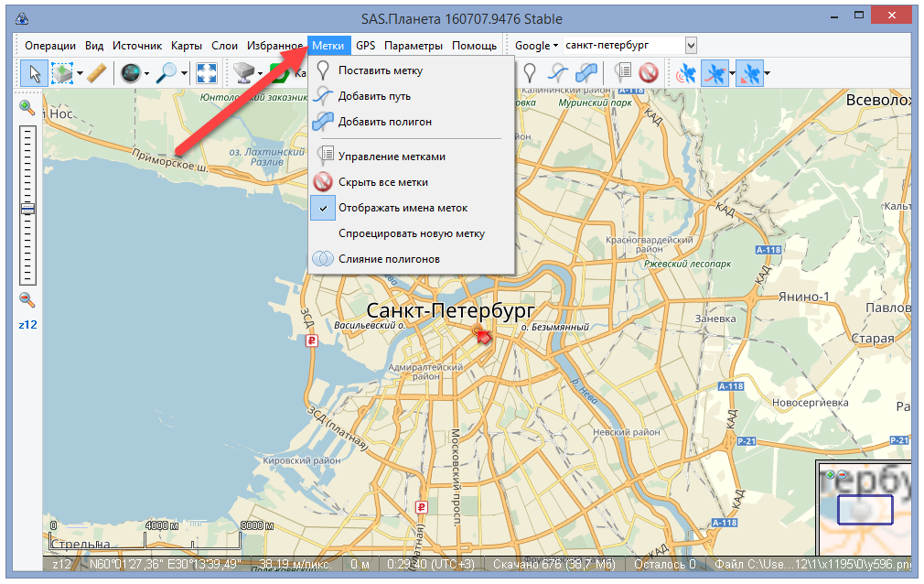924x584 pixels.
Task: Toggle 'Скрыть все метки' menu option
Action: (x=382, y=182)
